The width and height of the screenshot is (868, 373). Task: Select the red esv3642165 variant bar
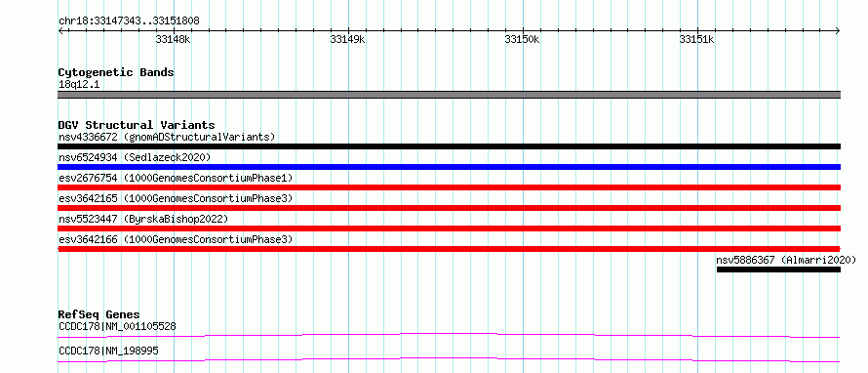pyautogui.click(x=449, y=208)
